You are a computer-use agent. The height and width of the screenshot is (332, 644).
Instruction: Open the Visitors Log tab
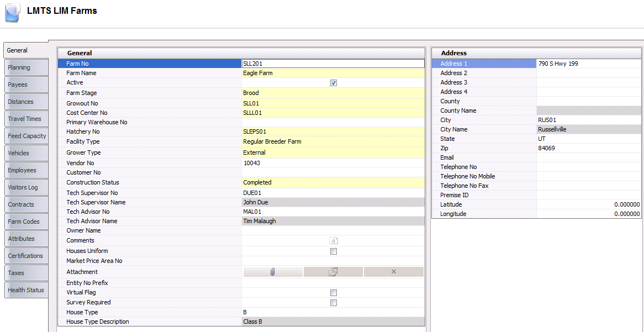25,187
